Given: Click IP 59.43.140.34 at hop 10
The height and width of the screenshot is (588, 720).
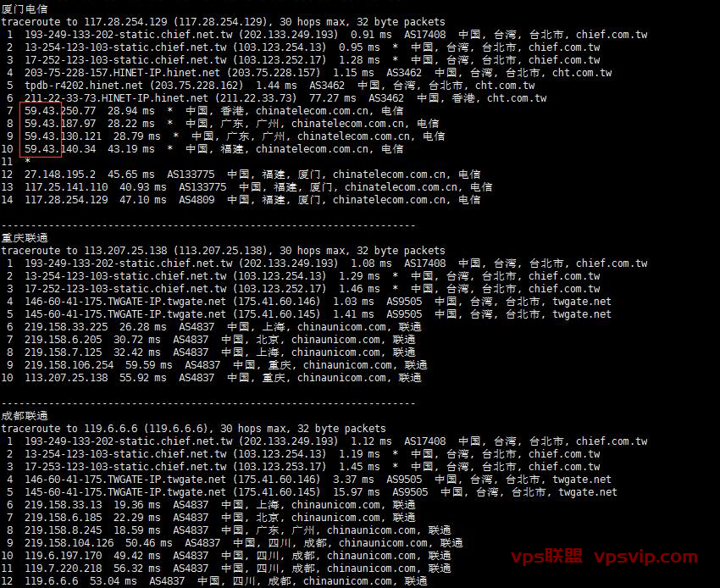Looking at the screenshot, I should (60, 149).
